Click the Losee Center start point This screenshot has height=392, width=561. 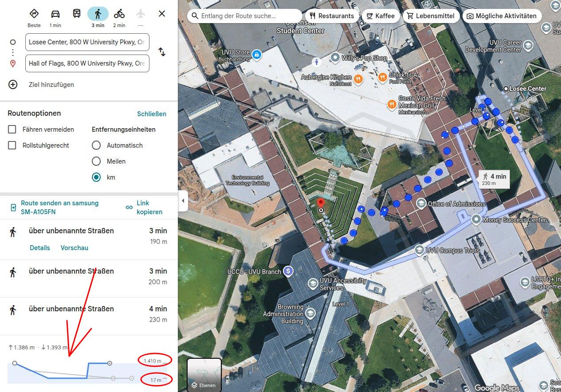[506, 89]
